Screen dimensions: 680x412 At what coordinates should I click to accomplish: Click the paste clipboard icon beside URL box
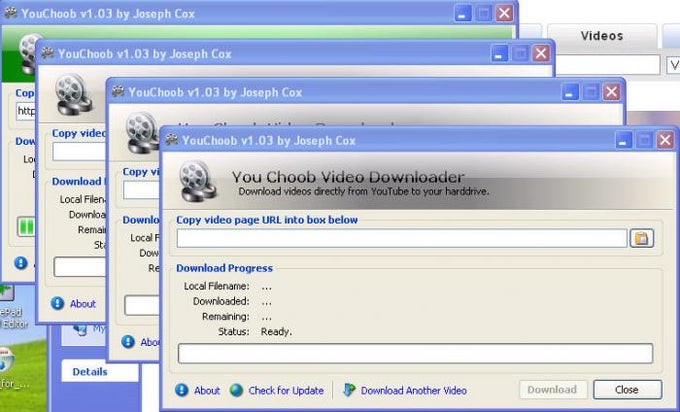click(x=641, y=238)
